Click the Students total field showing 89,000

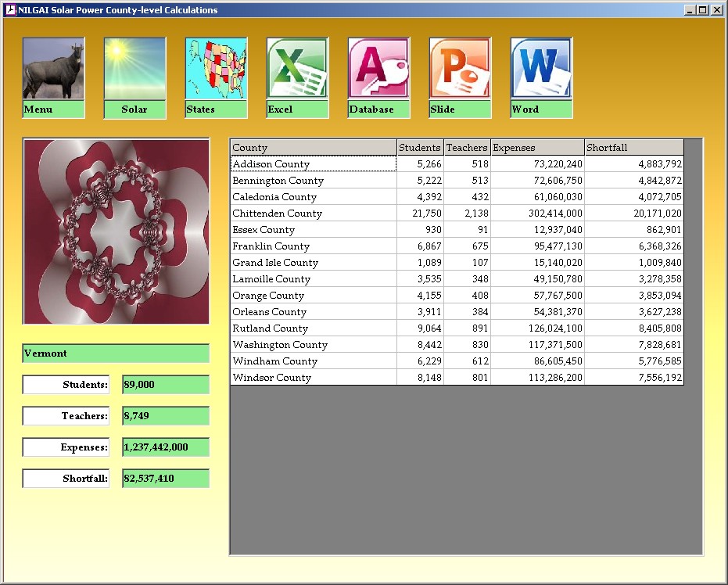click(x=166, y=385)
